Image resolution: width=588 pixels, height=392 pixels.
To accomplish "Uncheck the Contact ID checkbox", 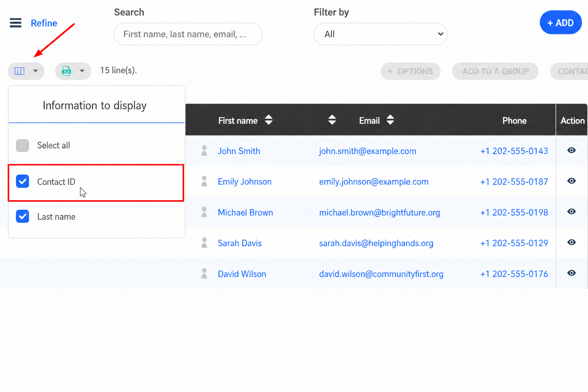I will coord(23,181).
